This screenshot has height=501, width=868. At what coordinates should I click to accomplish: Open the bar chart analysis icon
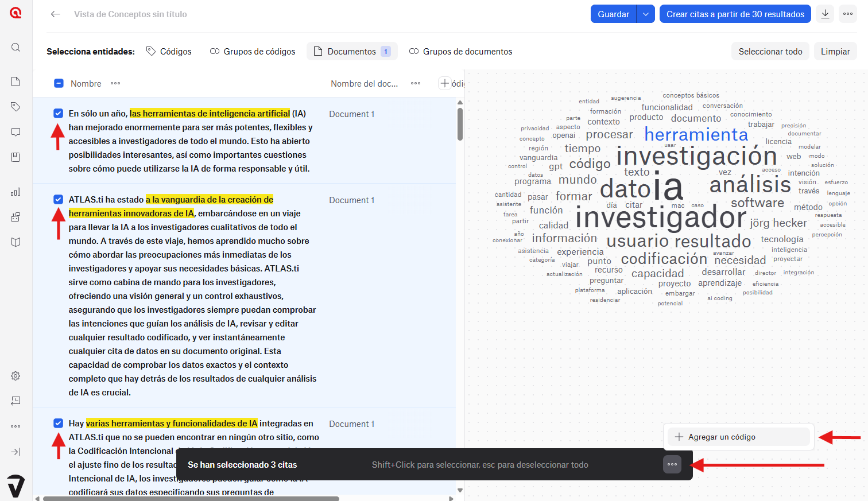click(x=16, y=192)
